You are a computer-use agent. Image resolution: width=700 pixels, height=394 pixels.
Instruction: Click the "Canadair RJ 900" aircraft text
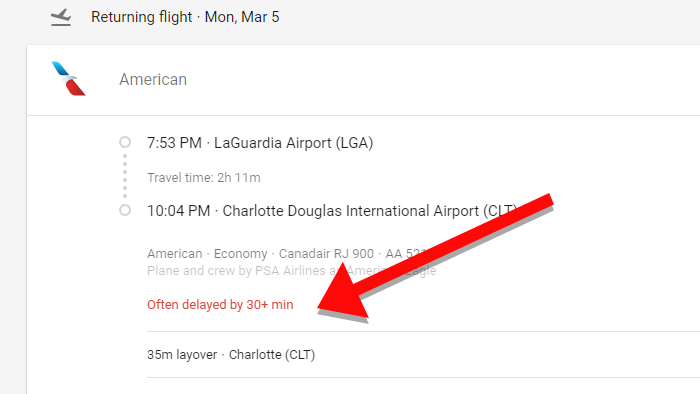click(x=326, y=253)
